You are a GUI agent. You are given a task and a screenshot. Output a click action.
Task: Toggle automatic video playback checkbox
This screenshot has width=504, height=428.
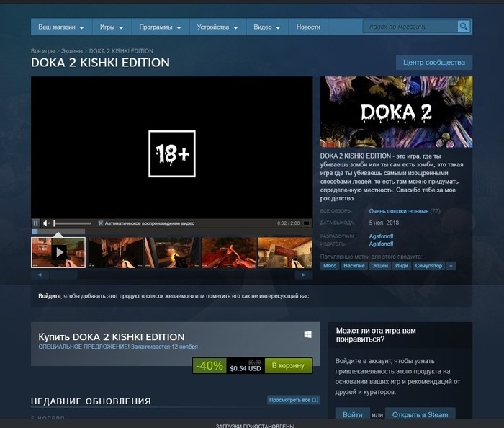click(101, 223)
